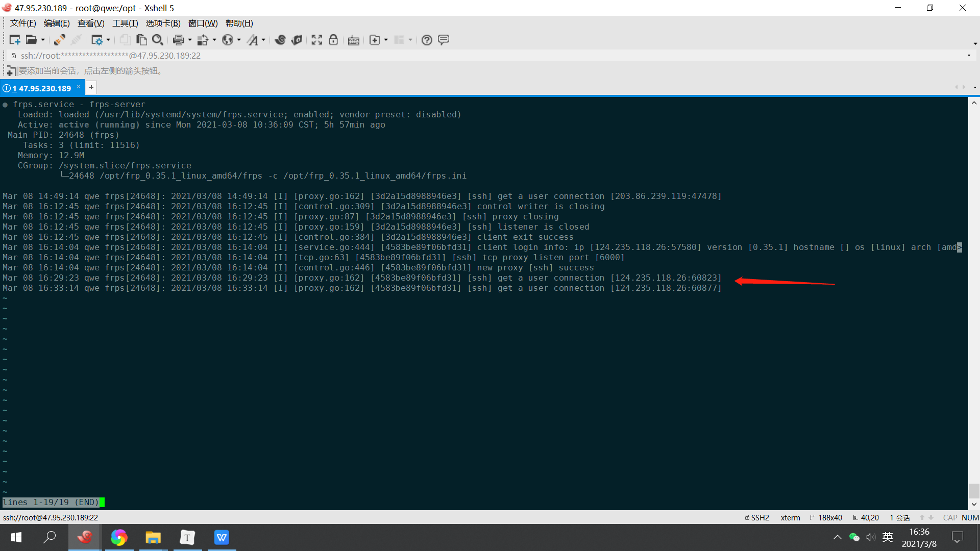980x551 pixels.
Task: Toggle fullscreen mode with the expand icon
Action: pos(317,40)
